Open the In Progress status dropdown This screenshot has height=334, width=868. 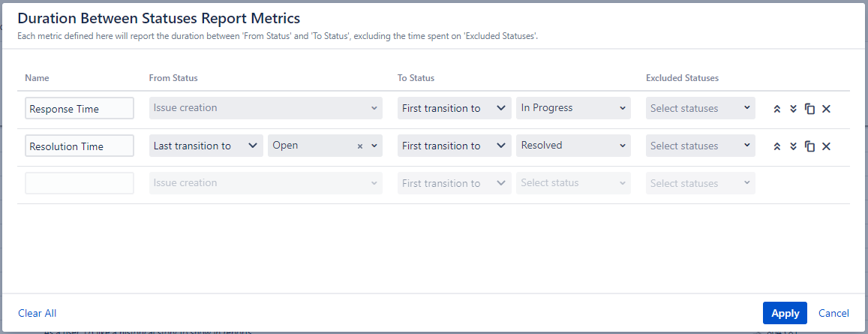tap(572, 108)
